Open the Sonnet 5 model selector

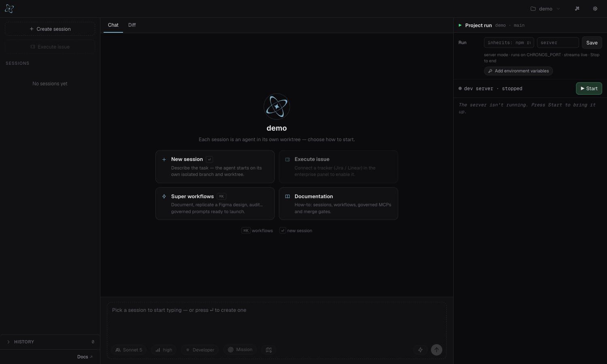click(129, 350)
